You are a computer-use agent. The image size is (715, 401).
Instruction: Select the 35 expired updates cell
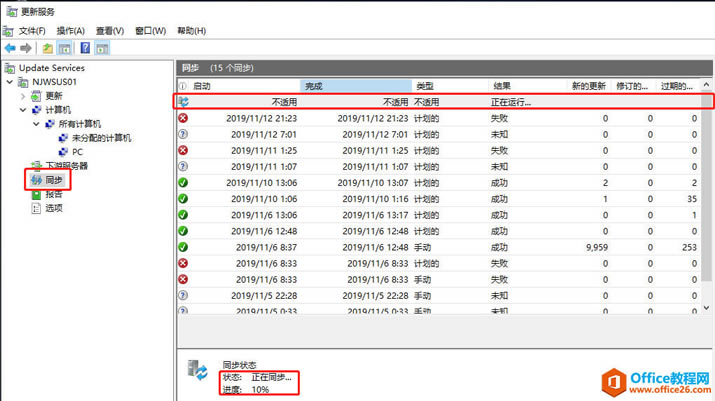pos(692,199)
